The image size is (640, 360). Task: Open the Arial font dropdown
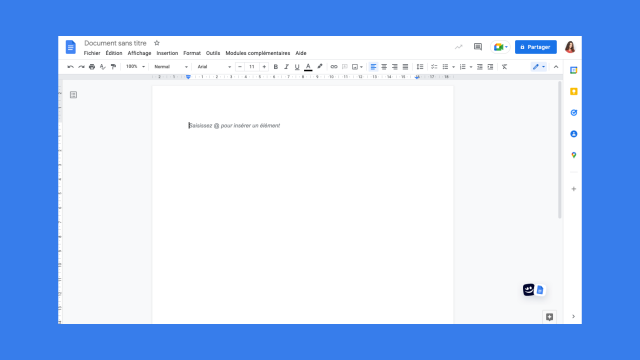click(214, 67)
